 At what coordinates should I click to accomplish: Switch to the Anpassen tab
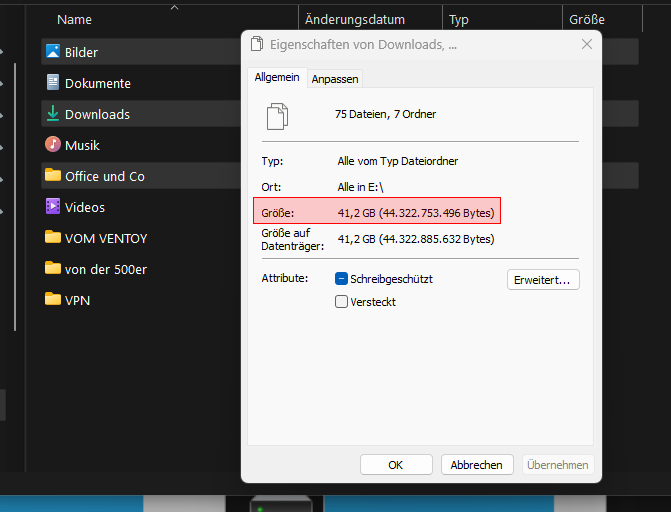(x=335, y=79)
